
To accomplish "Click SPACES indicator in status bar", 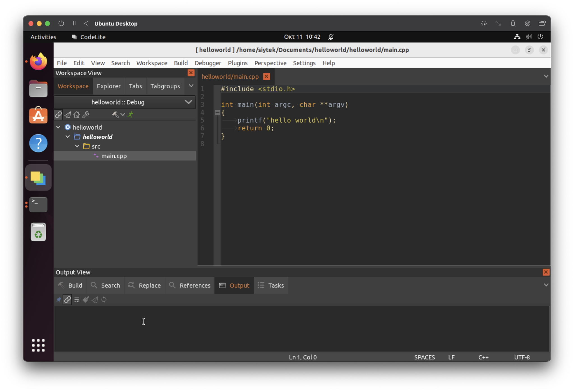I will 424,357.
